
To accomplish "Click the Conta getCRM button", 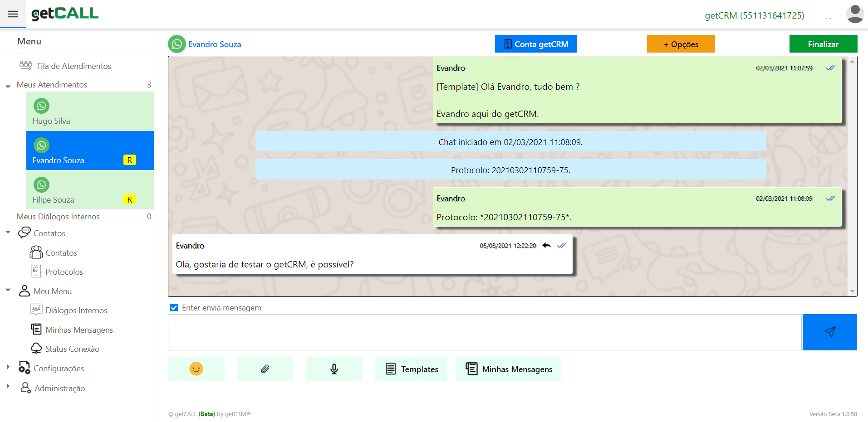I will 536,44.
